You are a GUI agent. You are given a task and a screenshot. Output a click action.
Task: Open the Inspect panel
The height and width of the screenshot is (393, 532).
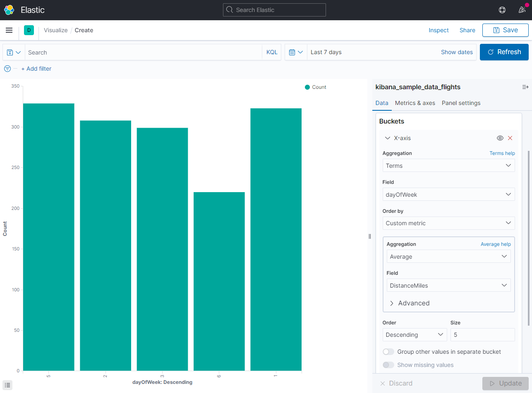(x=439, y=30)
